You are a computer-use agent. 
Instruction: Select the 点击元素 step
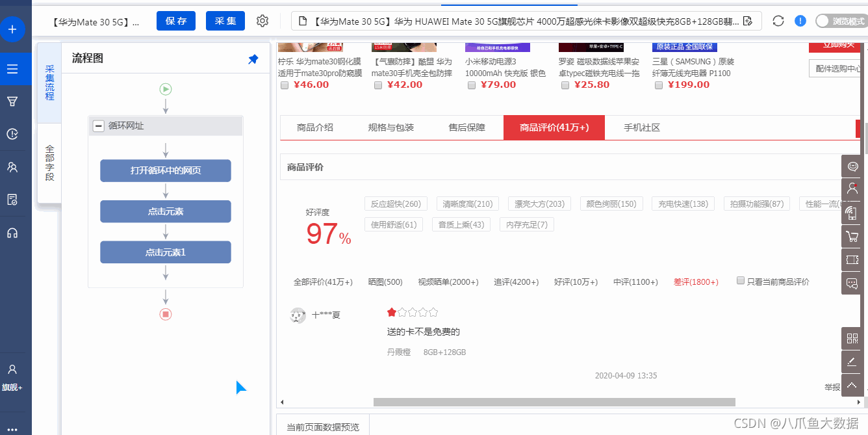coord(166,211)
